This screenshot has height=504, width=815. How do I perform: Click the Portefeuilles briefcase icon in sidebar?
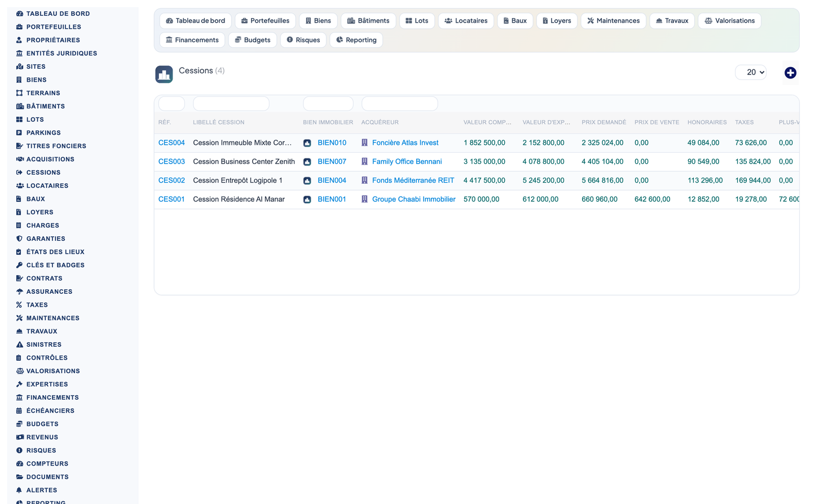pyautogui.click(x=19, y=27)
